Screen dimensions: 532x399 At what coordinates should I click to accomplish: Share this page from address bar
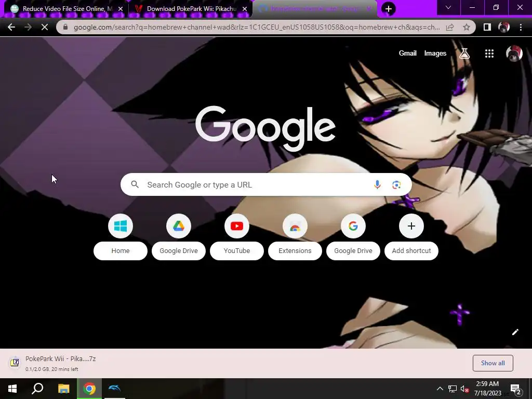point(450,27)
